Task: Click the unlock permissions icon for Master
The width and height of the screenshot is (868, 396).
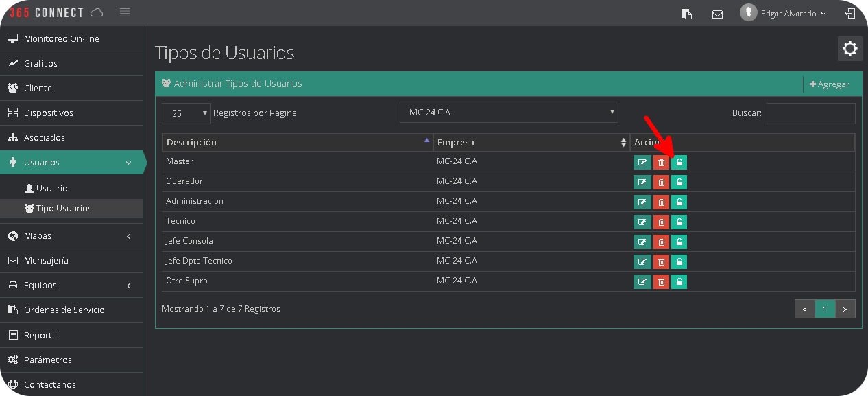Action: tap(679, 162)
